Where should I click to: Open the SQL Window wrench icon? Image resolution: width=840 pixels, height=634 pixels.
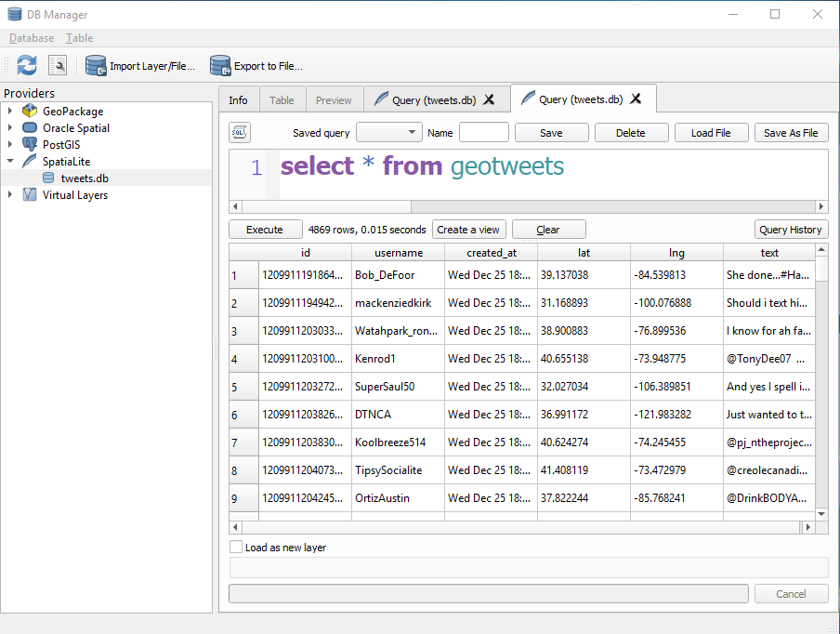point(58,65)
